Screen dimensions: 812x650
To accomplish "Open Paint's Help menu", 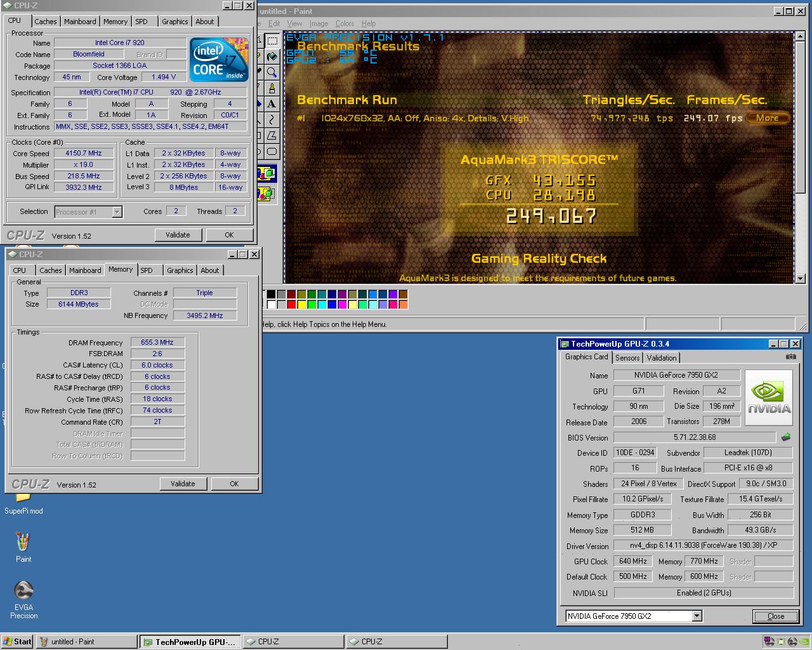I will coord(369,23).
